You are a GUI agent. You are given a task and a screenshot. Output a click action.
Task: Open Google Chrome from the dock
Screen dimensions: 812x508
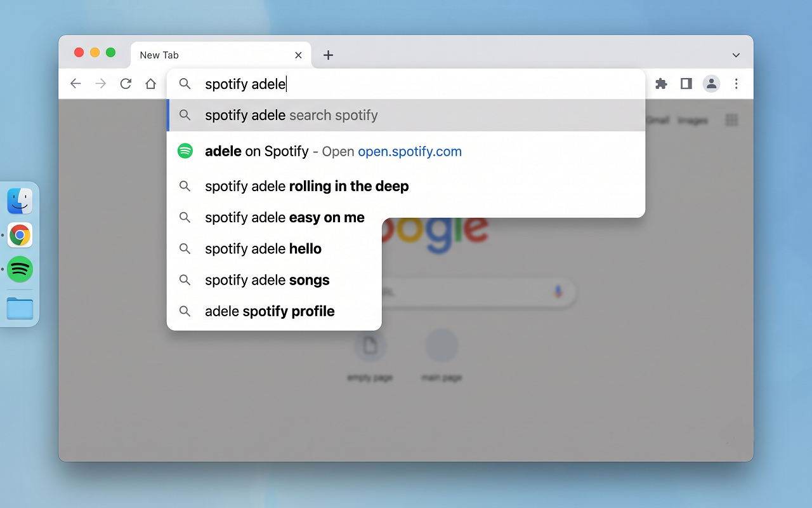[x=20, y=236]
